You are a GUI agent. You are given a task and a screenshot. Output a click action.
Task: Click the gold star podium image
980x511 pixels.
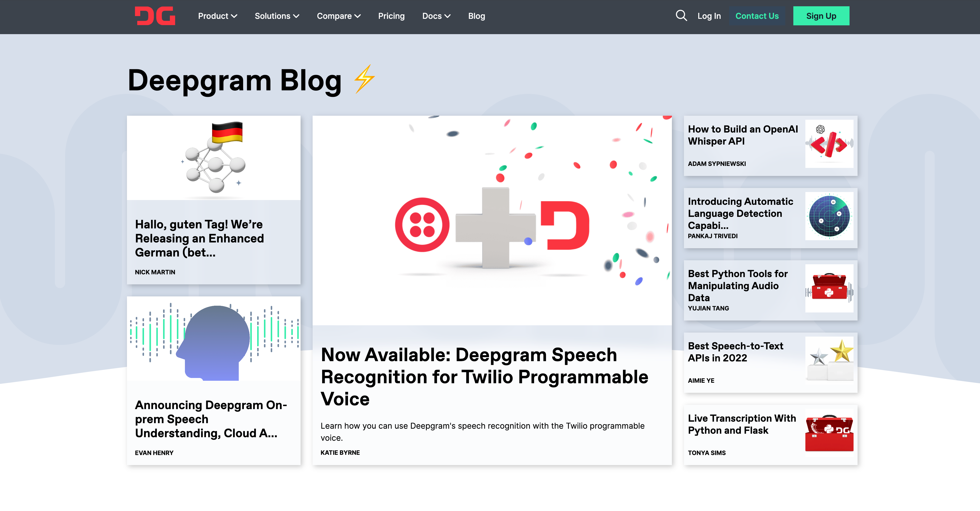pyautogui.click(x=829, y=360)
